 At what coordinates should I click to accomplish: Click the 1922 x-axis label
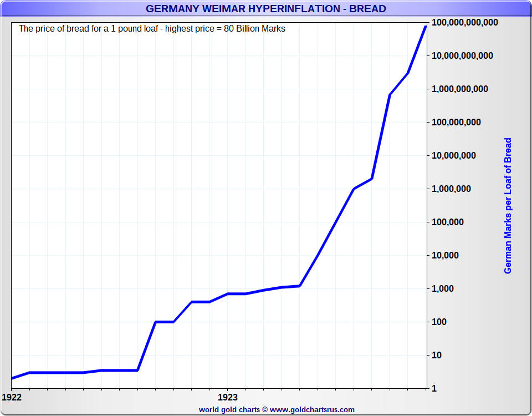click(x=12, y=397)
